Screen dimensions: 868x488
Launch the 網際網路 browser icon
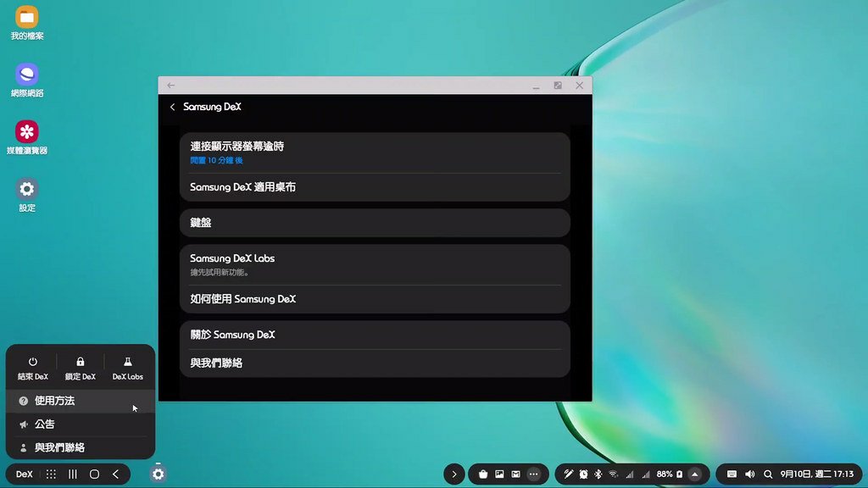pyautogui.click(x=26, y=80)
